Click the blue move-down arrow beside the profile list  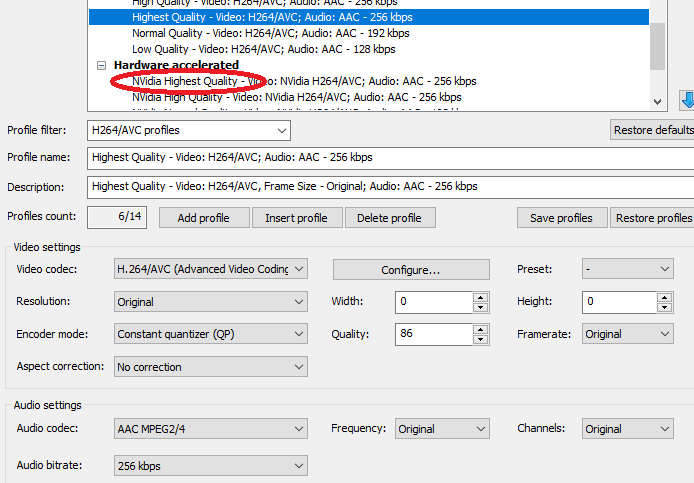[687, 100]
